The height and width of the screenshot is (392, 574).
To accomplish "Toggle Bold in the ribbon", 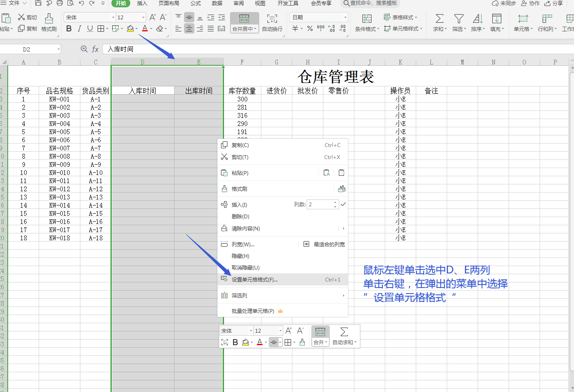I will click(69, 29).
